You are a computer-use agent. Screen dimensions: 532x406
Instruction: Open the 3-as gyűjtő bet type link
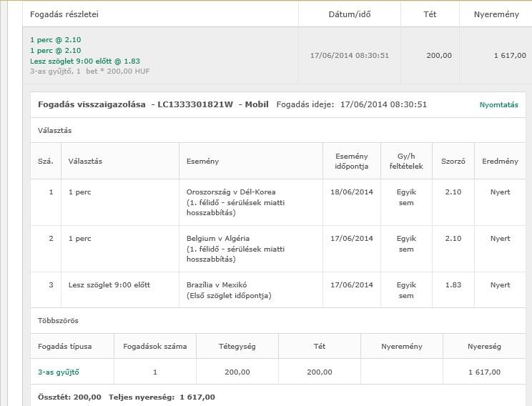pos(59,372)
